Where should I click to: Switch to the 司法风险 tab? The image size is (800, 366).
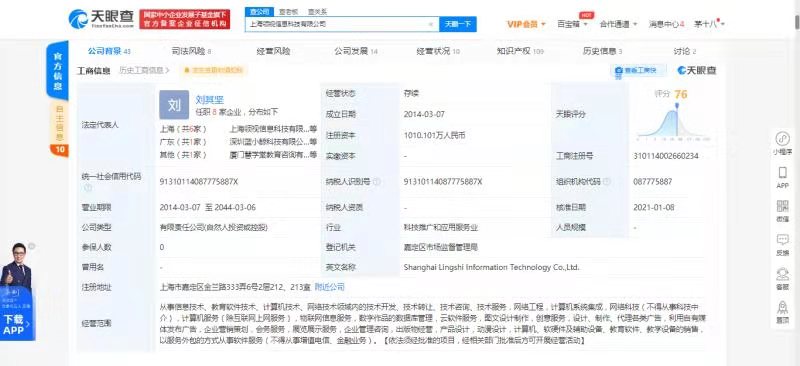coord(191,51)
